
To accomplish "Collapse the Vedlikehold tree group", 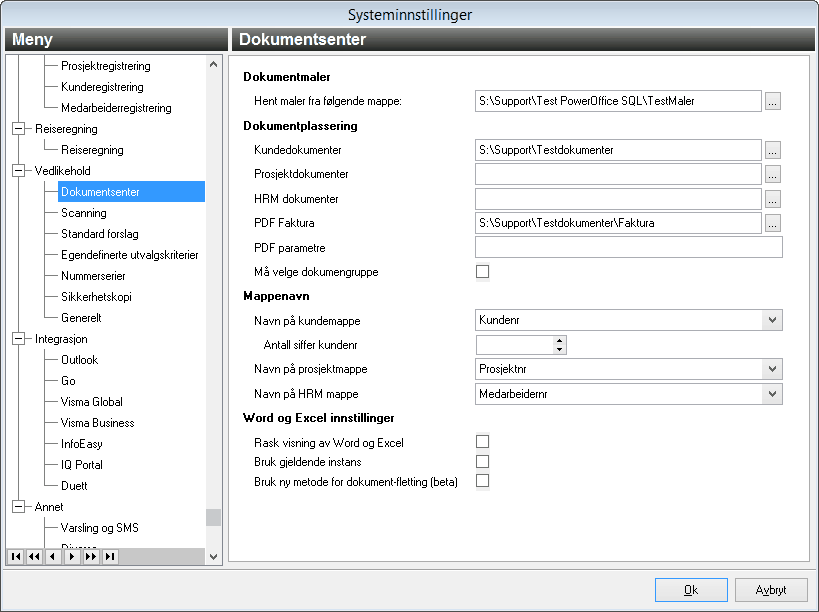I will point(18,171).
